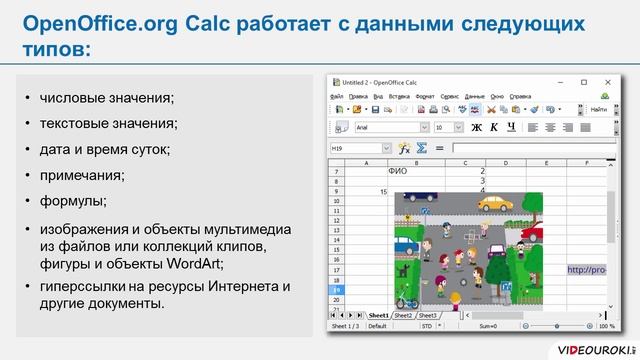The height and width of the screenshot is (360, 640).
Task: Open the Окно menu
Action: (x=497, y=97)
